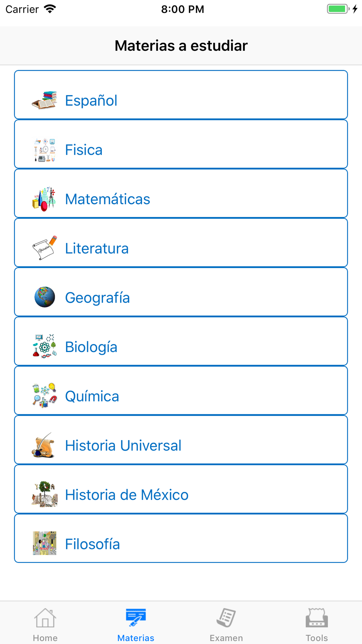Tap the scroll and pencil Literatura icon
This screenshot has height=644, width=362.
pyautogui.click(x=45, y=248)
